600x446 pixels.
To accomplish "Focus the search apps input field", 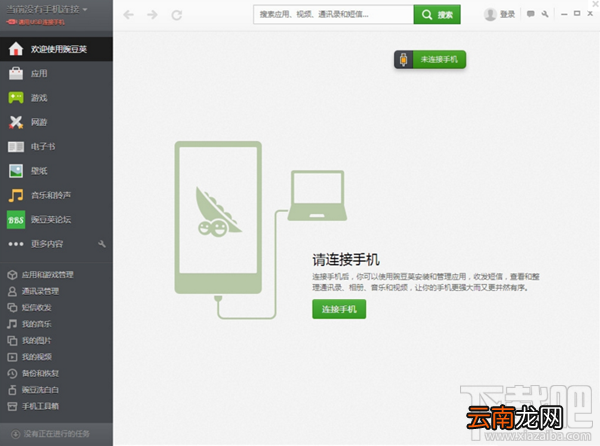I will tap(333, 15).
